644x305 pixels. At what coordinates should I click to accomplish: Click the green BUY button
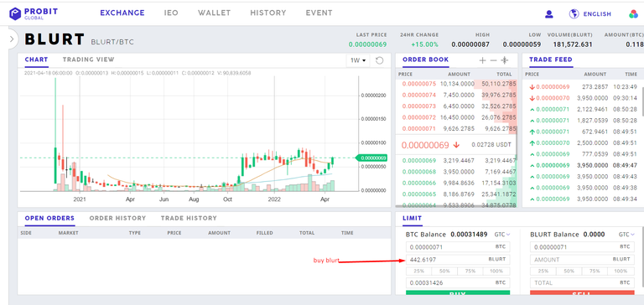[x=458, y=292]
